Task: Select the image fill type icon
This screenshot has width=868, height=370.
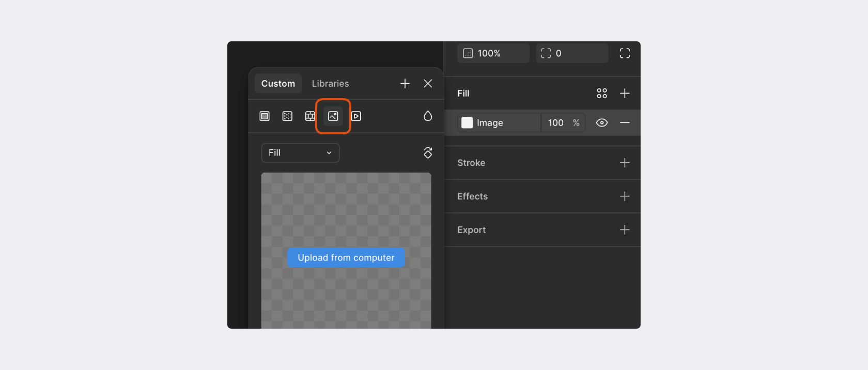Action: tap(333, 116)
